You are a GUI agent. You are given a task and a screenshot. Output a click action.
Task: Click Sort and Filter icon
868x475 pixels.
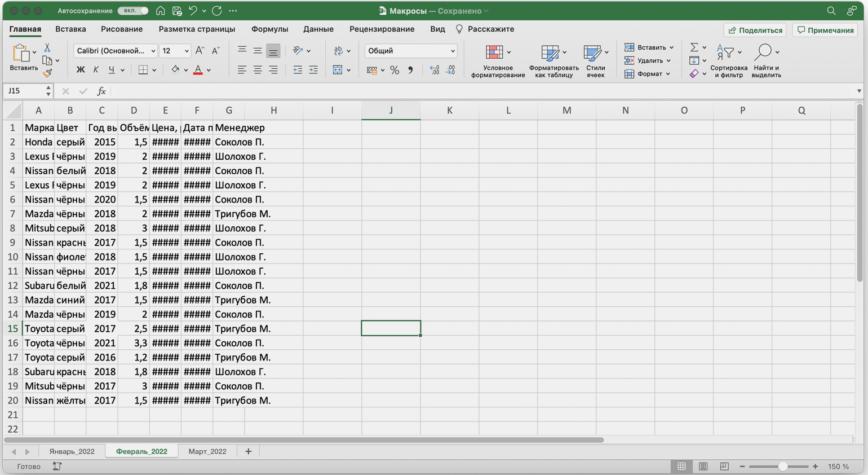(x=725, y=53)
